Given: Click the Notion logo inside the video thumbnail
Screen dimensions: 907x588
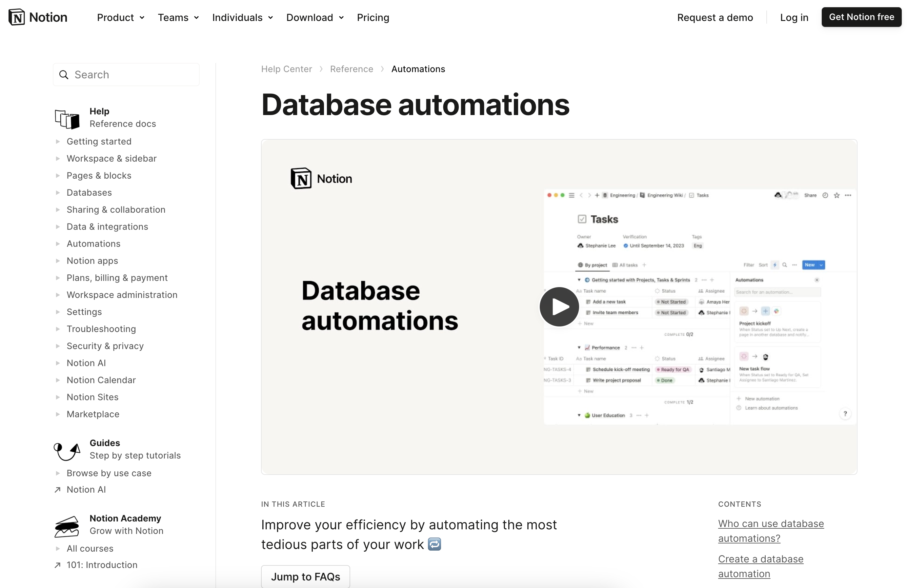Looking at the screenshot, I should 321,178.
